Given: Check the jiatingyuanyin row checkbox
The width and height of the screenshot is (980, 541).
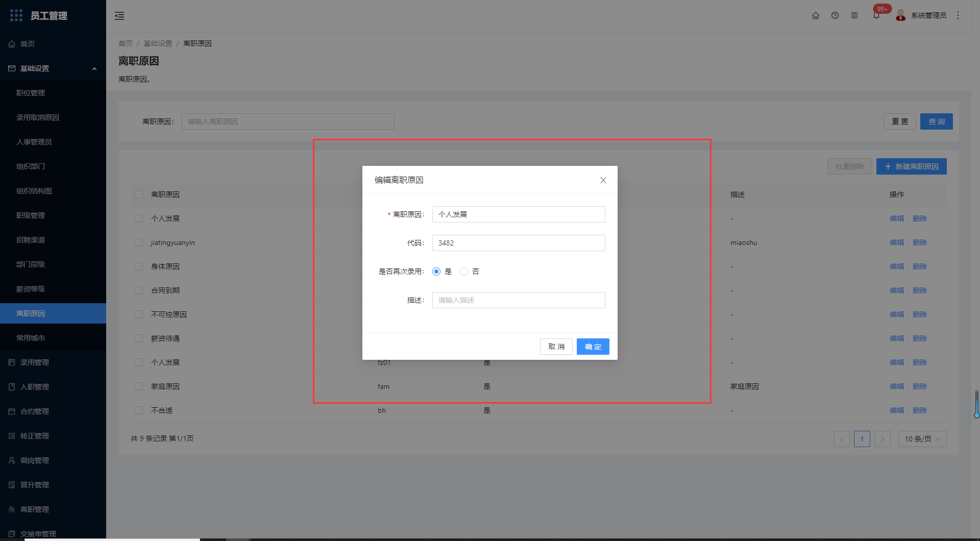Looking at the screenshot, I should [x=139, y=242].
